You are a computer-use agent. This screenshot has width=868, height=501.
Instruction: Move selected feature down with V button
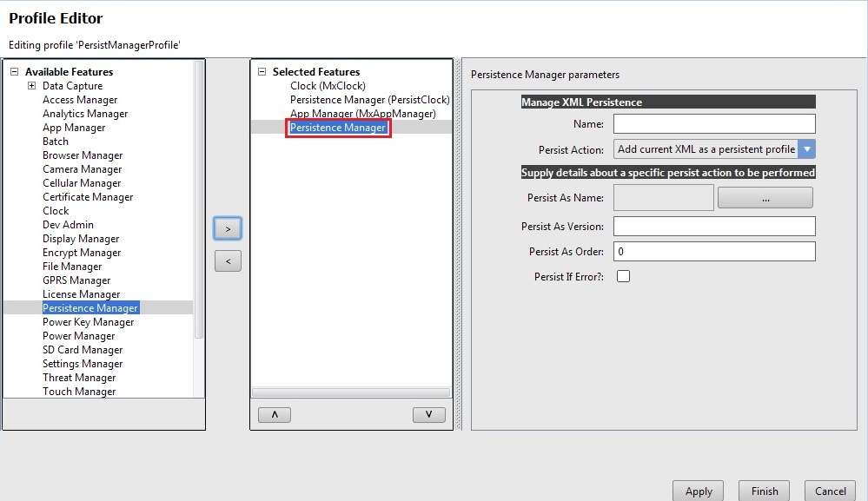pyautogui.click(x=428, y=415)
